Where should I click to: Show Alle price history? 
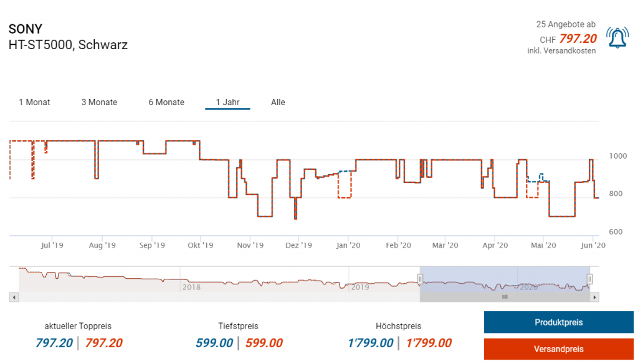click(278, 102)
